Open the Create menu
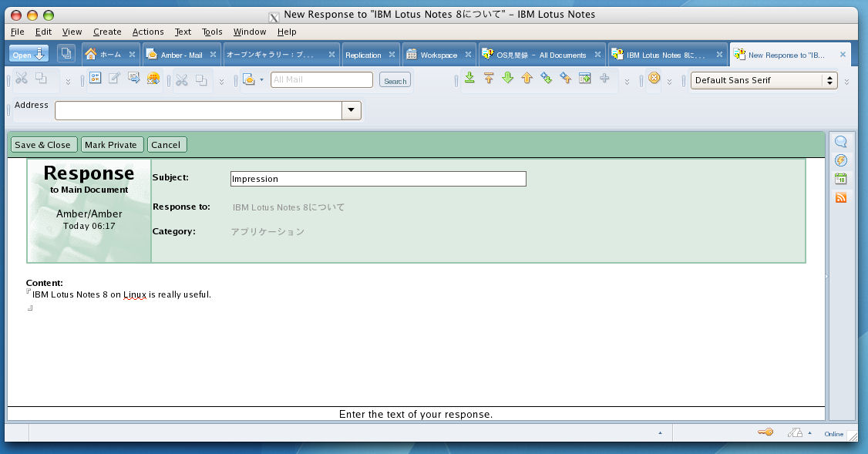Image resolution: width=868 pixels, height=454 pixels. click(x=107, y=32)
